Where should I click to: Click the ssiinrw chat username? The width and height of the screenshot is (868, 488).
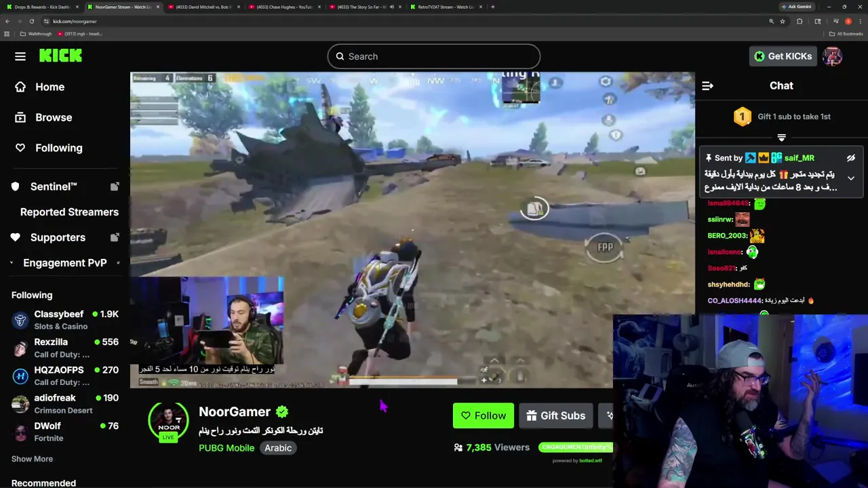(x=720, y=220)
